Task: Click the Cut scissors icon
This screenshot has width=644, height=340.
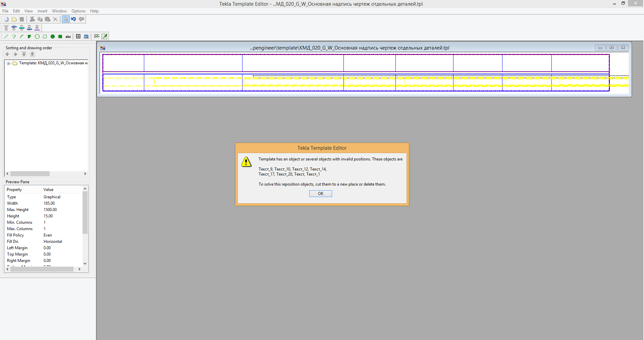Action: 32,19
